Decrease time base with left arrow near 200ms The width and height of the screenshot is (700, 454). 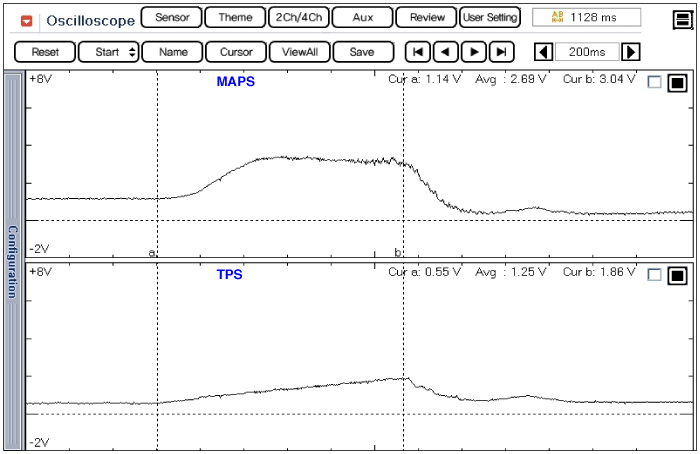543,52
